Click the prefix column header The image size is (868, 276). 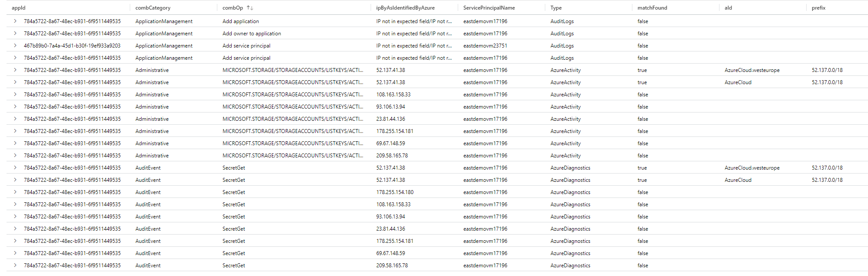818,8
